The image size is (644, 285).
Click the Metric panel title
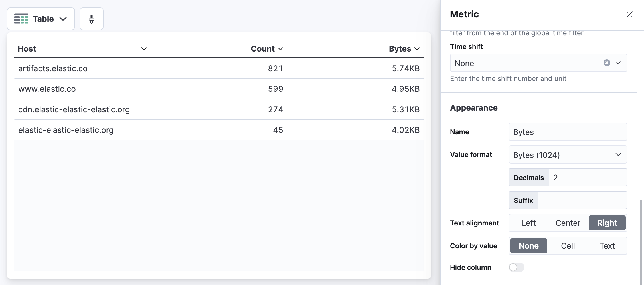coord(464,14)
